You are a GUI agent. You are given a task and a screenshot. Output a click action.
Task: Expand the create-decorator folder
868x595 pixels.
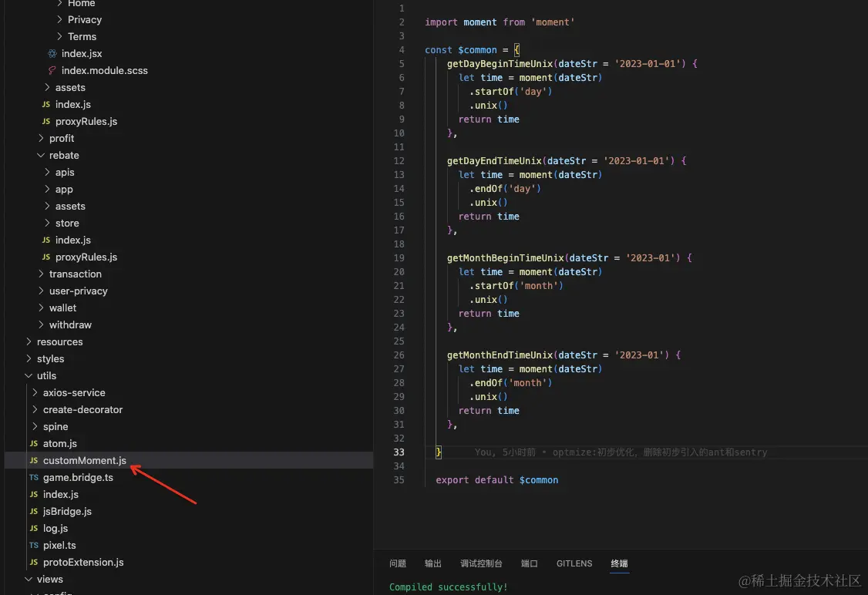(82, 409)
